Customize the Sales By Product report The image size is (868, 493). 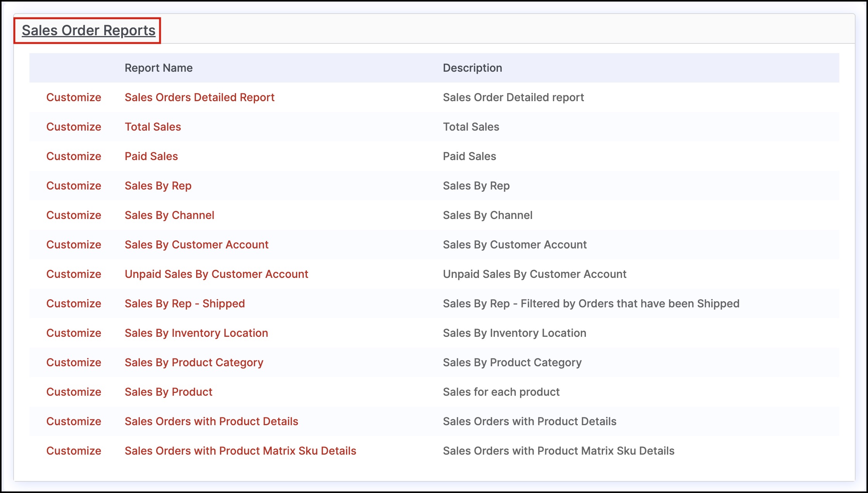(x=74, y=392)
